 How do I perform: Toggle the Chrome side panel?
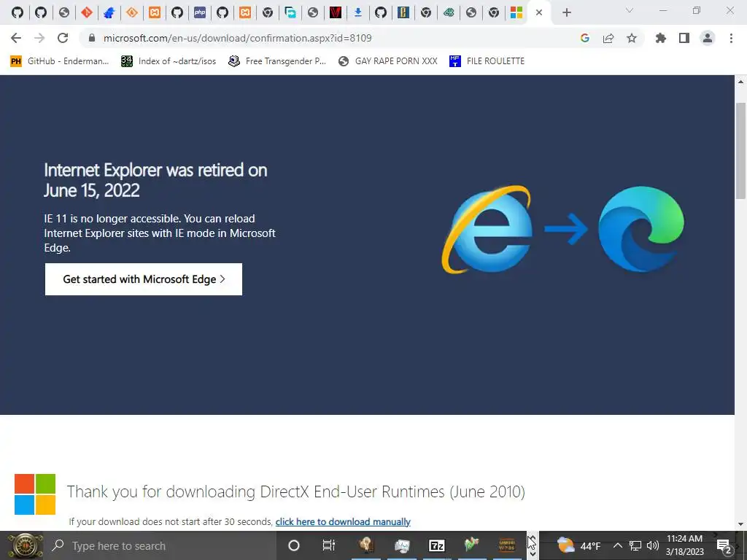pos(684,38)
